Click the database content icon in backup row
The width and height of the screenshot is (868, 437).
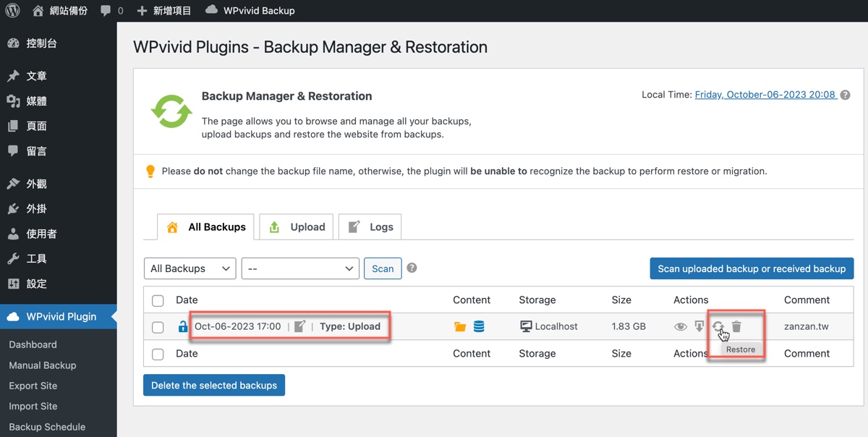point(479,327)
